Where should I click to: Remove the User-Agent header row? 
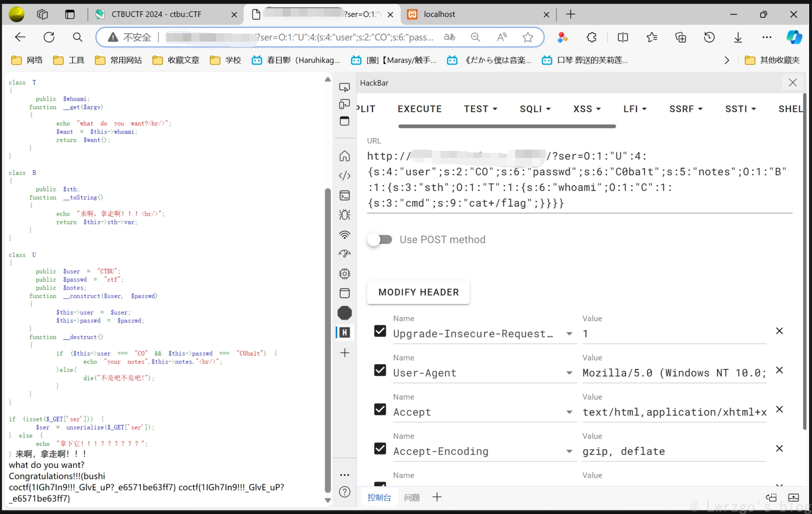(780, 370)
